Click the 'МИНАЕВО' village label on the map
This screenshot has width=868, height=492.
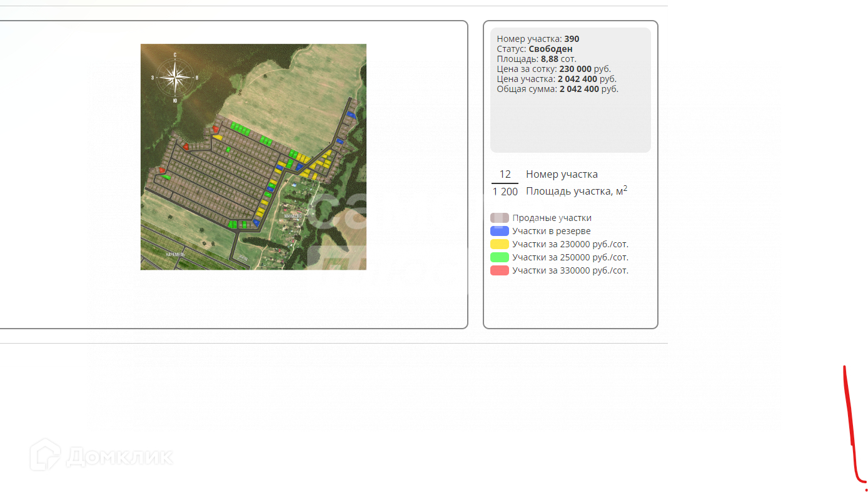coord(293,216)
